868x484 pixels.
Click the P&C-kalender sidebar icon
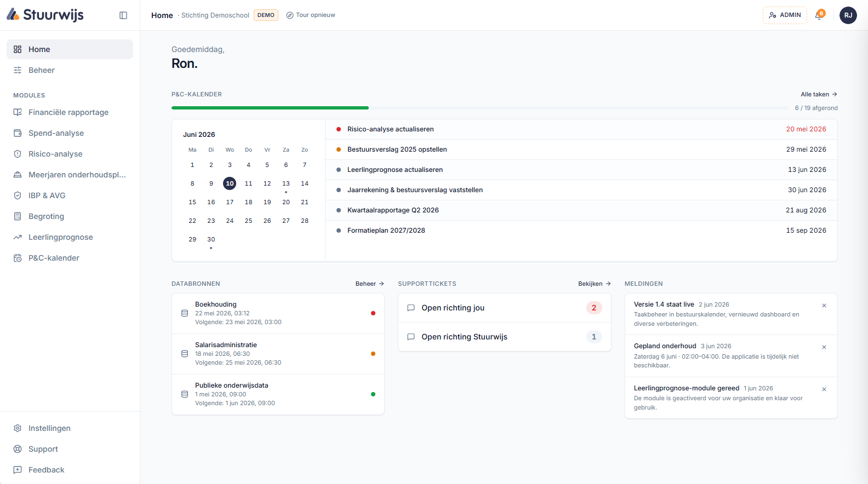pyautogui.click(x=18, y=258)
